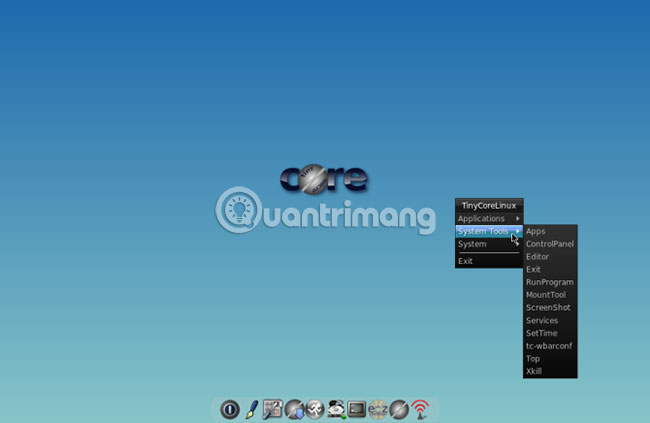The image size is (650, 423).
Task: Start ScreenShot from the submenu
Action: pyautogui.click(x=550, y=308)
